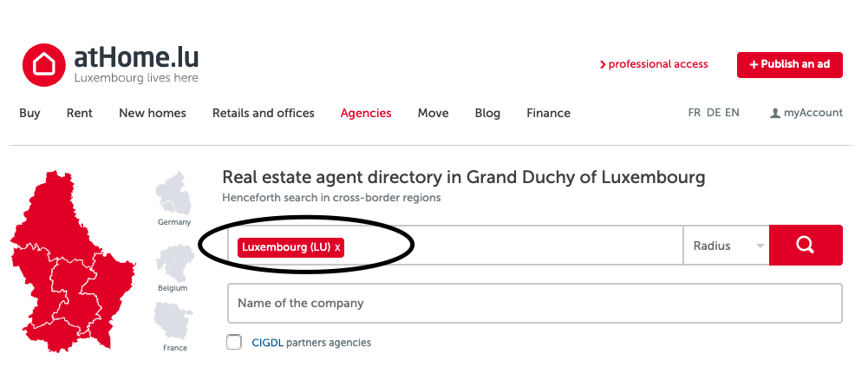This screenshot has width=868, height=374.
Task: Remove the Luxembourg (LU) location tag
Action: (x=338, y=247)
